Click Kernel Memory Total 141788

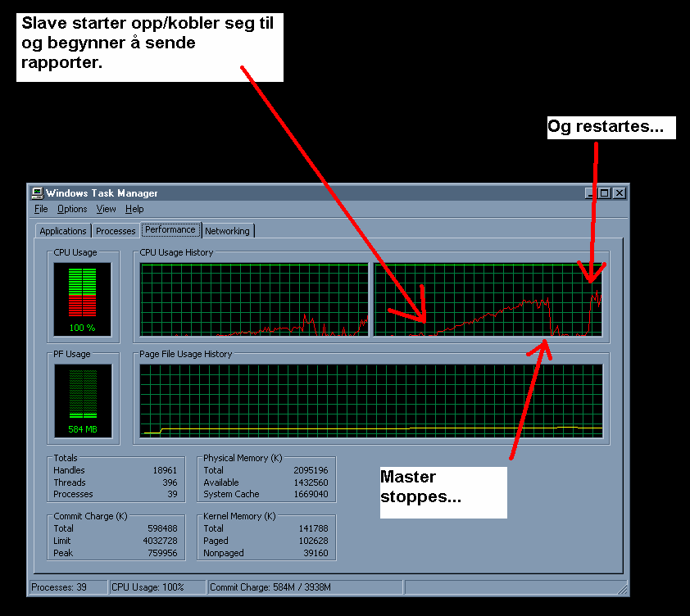[313, 528]
